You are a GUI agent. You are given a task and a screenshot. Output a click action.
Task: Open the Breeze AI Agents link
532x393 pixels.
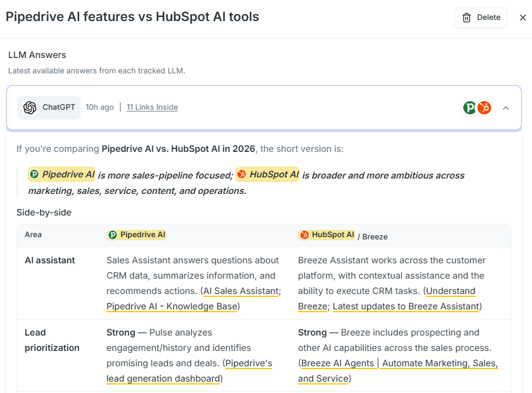[x=338, y=363]
